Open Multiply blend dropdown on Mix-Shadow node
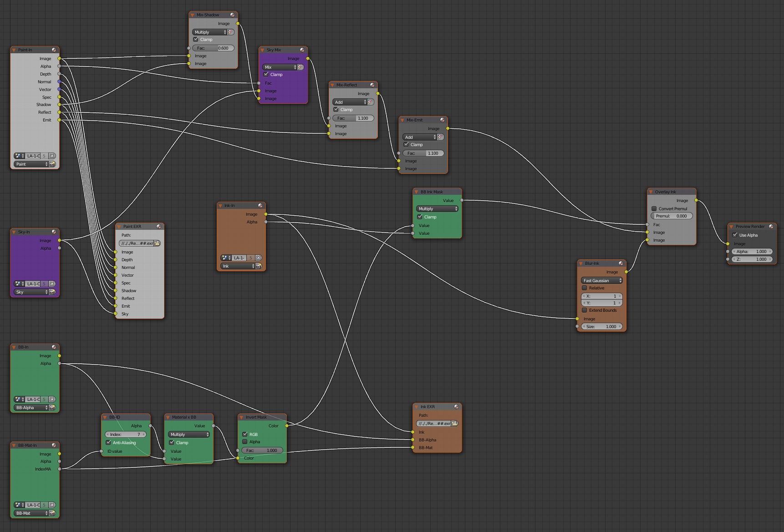784x532 pixels. click(209, 32)
